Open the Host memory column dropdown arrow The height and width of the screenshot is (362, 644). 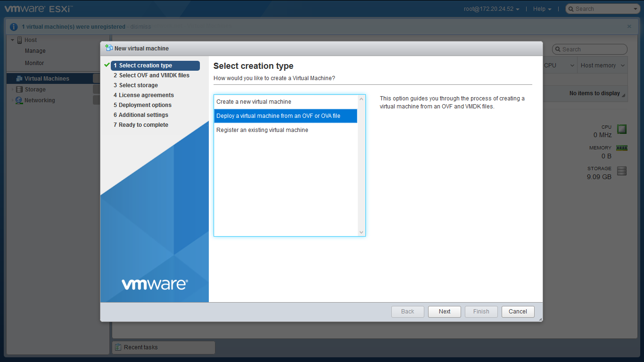coord(622,66)
